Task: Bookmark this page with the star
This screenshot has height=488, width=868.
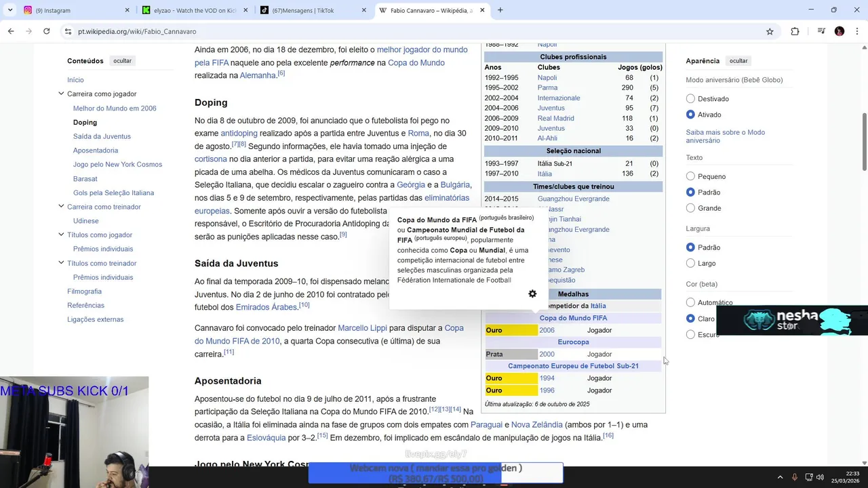Action: tap(770, 31)
